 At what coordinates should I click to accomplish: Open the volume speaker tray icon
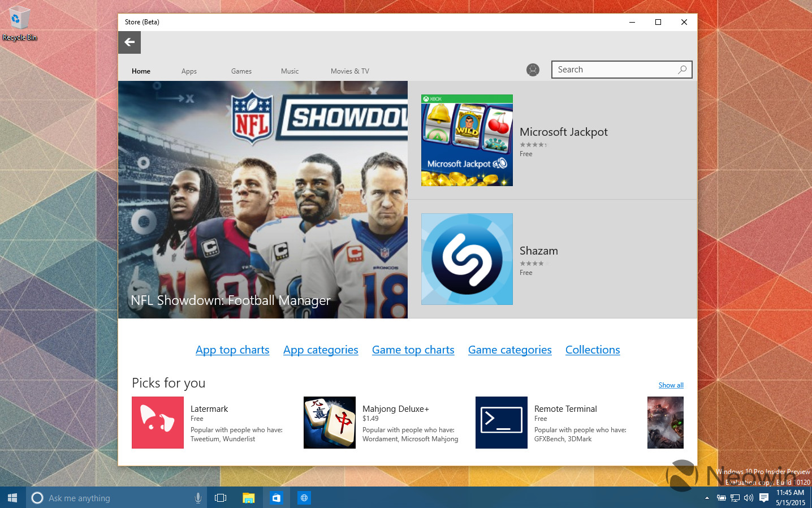pos(749,498)
